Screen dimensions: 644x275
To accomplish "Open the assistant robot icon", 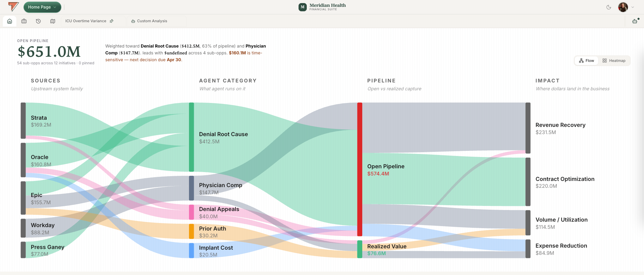I will tap(635, 21).
